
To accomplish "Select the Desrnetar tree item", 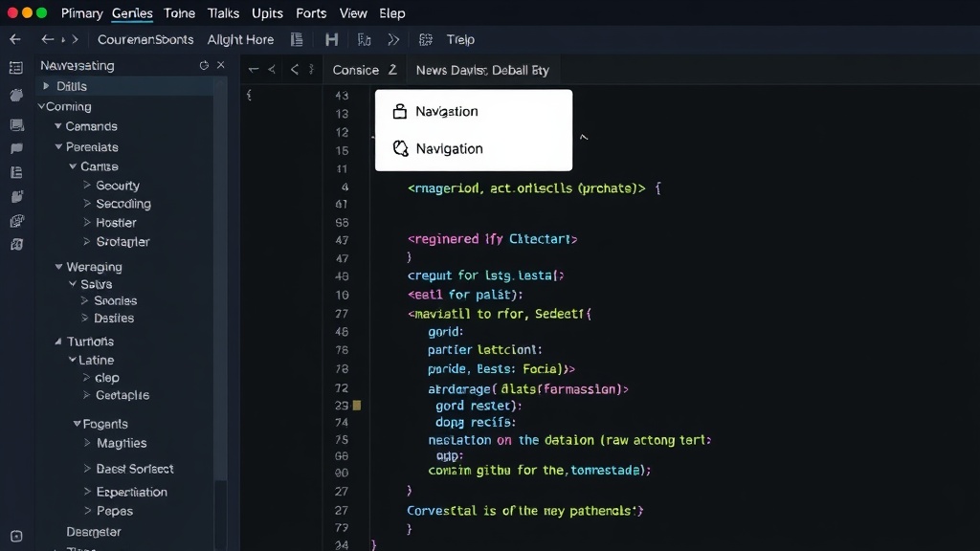I will (94, 532).
